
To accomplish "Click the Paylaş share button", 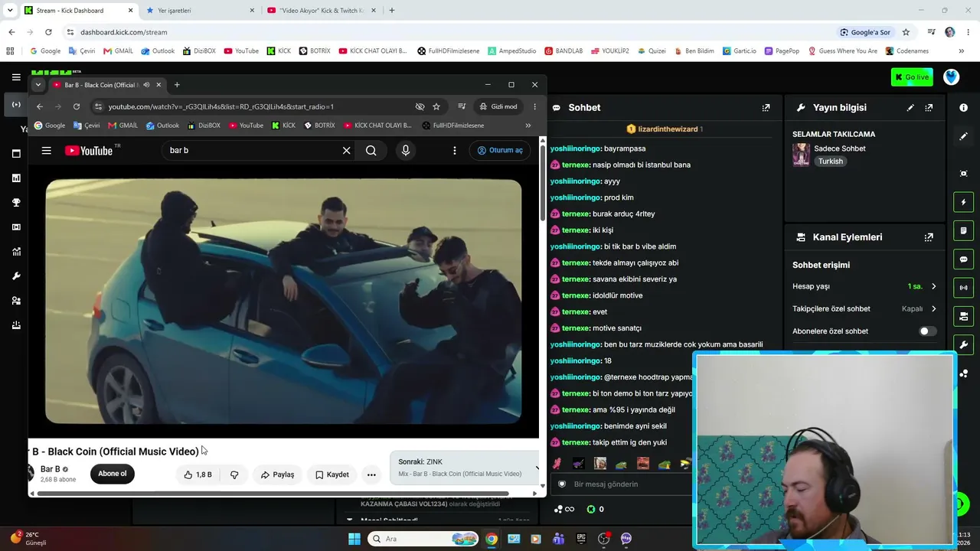I will tap(277, 474).
